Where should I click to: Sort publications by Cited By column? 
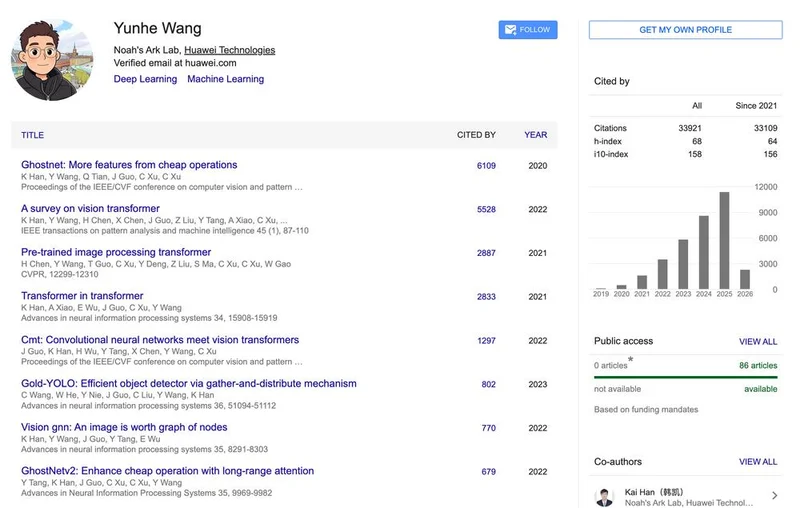[475, 135]
